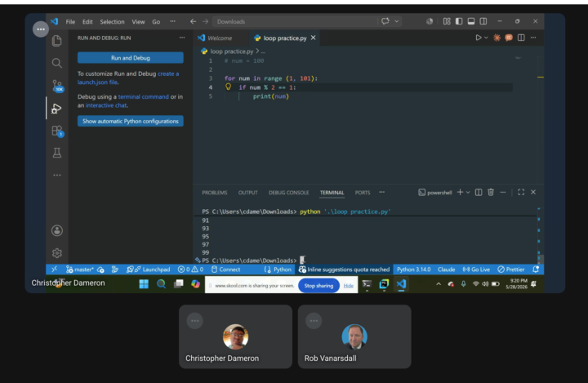This screenshot has width=588, height=383.
Task: Click the orange chat bubble icon in editor toolbar
Action: tap(509, 38)
